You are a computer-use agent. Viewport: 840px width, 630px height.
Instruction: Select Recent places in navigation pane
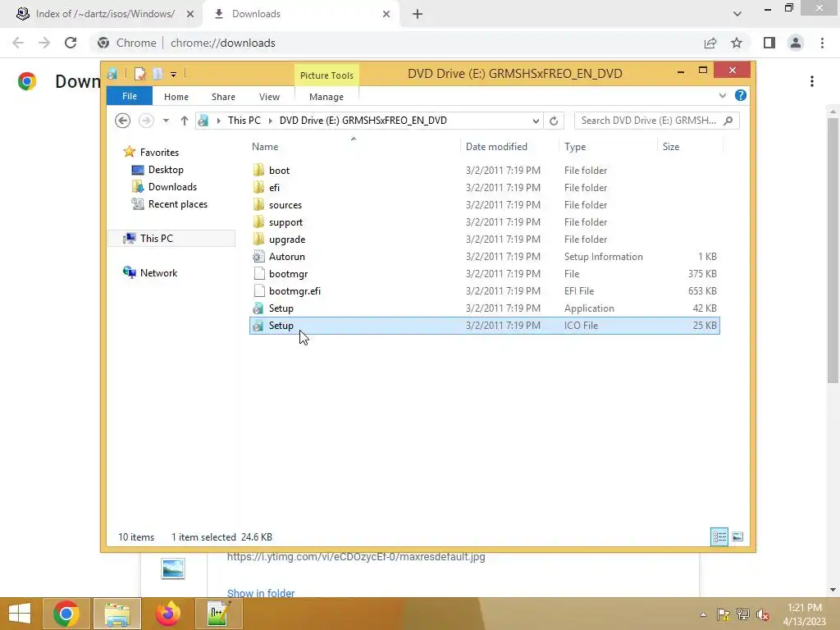click(178, 203)
